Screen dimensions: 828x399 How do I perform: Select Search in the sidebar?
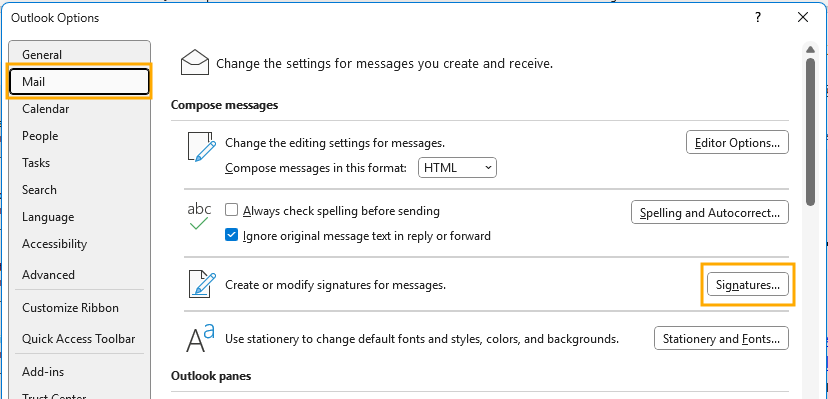(x=79, y=189)
